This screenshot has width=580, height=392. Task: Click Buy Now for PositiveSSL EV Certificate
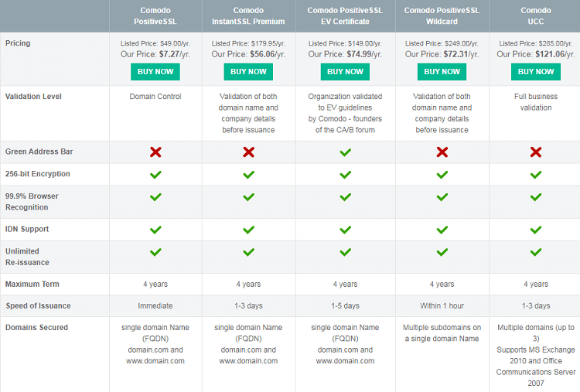click(x=345, y=72)
